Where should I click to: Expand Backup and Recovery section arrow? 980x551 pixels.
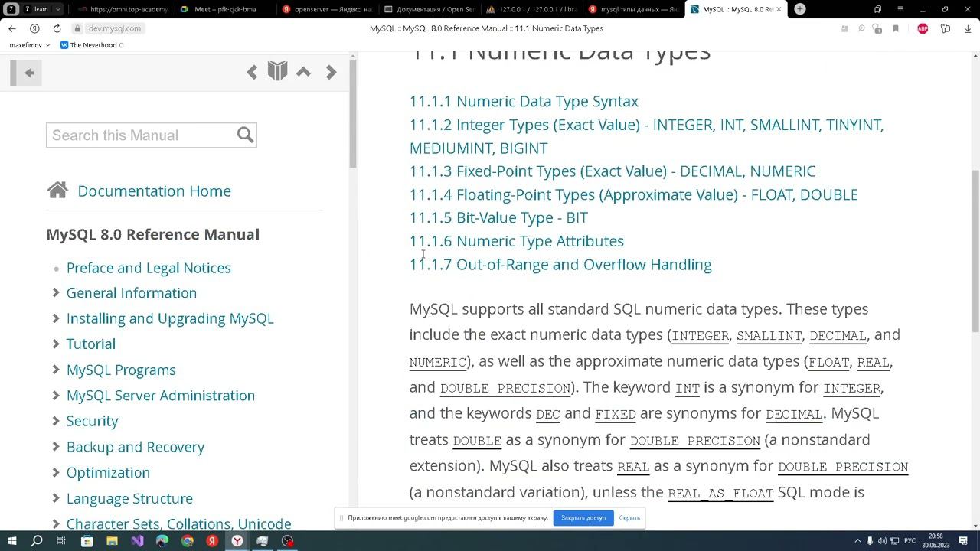click(x=56, y=446)
